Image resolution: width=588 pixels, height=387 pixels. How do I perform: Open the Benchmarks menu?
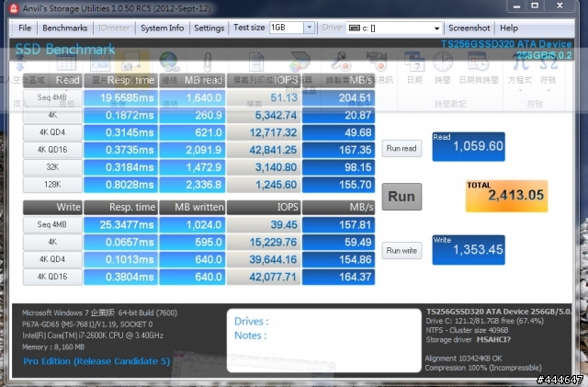tap(65, 28)
